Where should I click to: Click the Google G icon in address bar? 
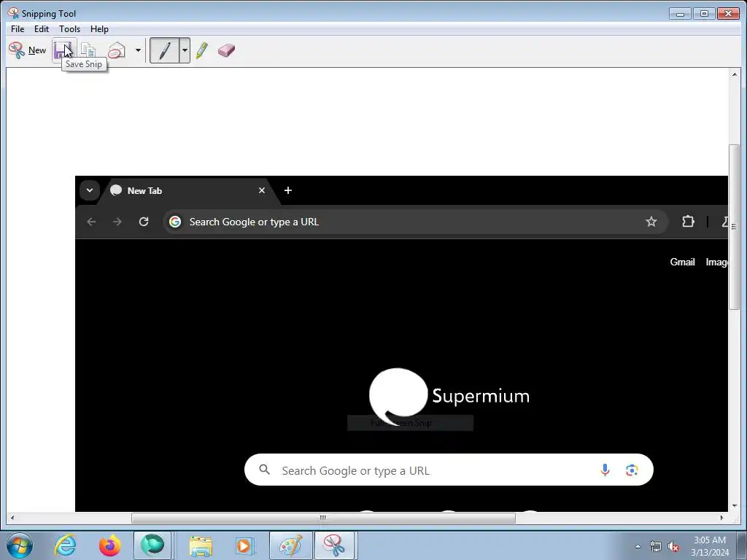(175, 222)
